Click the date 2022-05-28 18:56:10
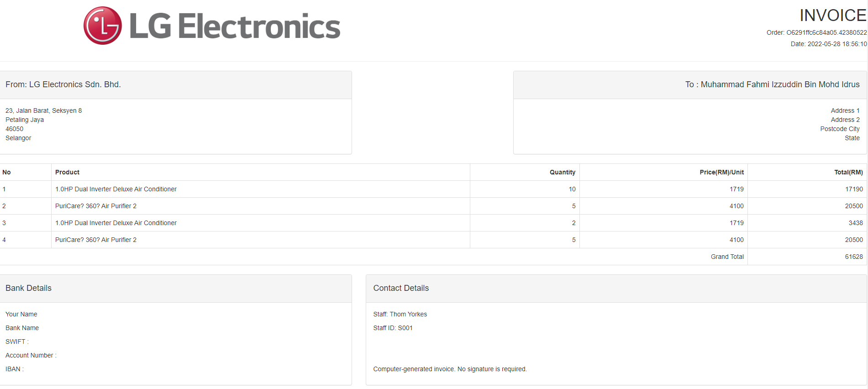Viewport: 868px width, 389px height. 837,44
